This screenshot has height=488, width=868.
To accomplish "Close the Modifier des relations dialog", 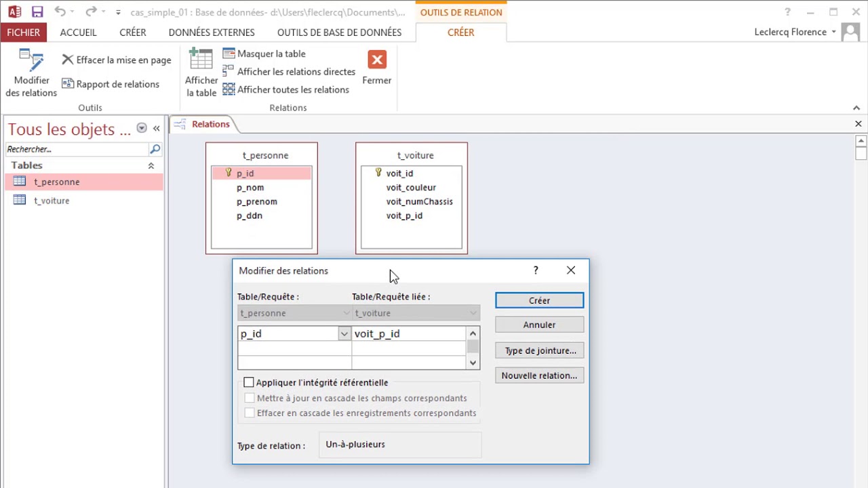I will (571, 270).
